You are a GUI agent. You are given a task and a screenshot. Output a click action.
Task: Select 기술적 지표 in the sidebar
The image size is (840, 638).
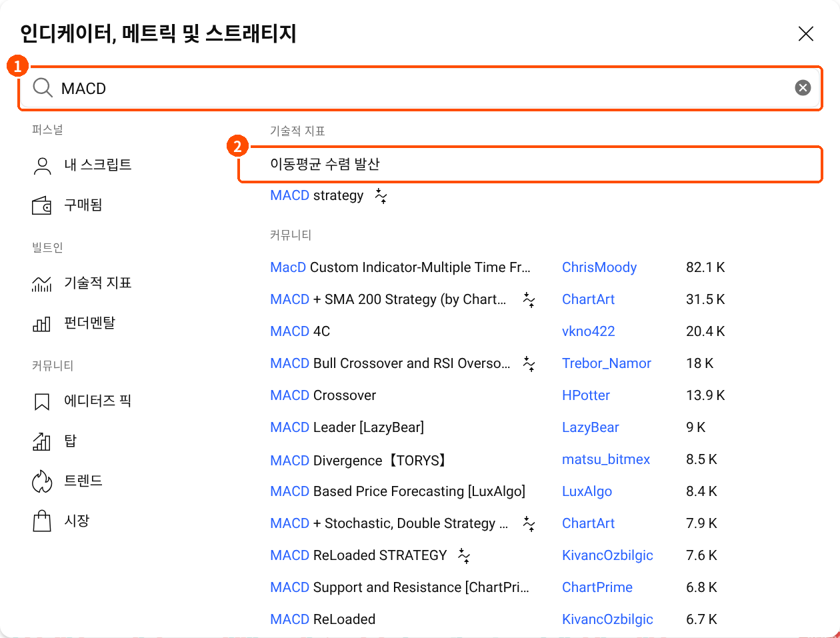pos(98,283)
